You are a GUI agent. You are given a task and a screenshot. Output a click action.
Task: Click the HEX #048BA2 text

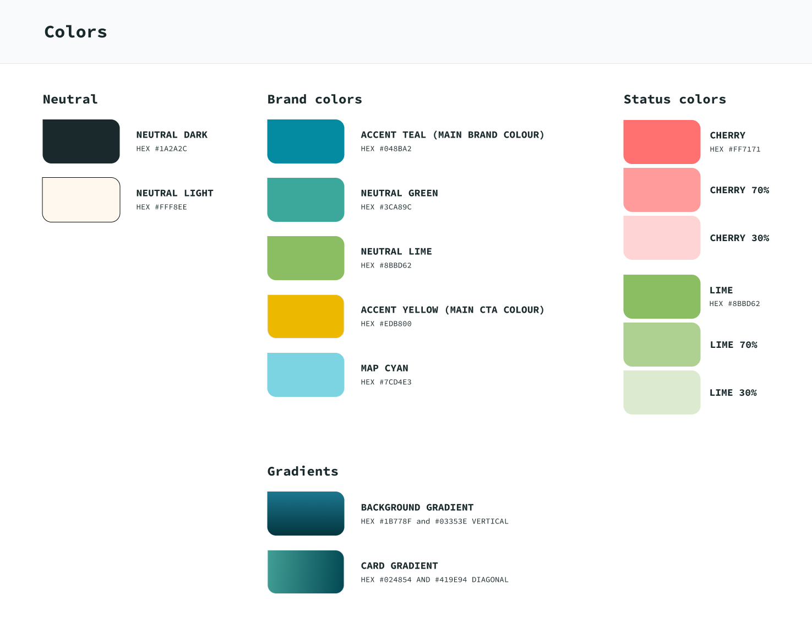point(386,149)
